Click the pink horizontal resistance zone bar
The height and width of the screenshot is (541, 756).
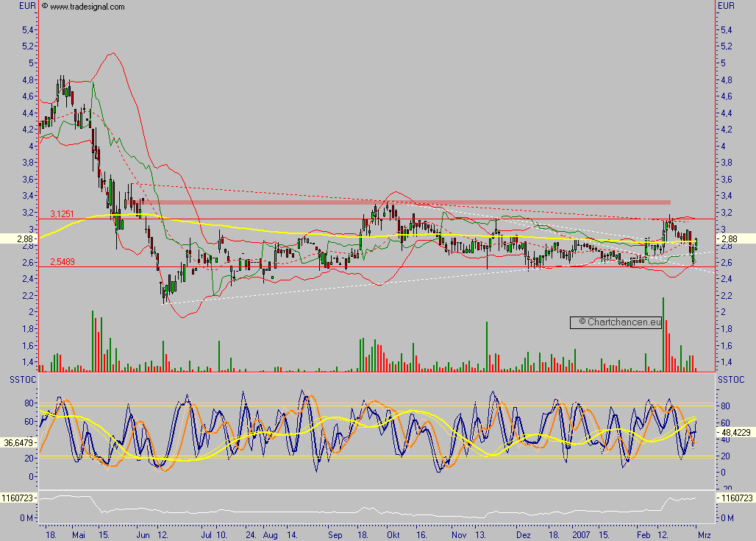point(406,202)
